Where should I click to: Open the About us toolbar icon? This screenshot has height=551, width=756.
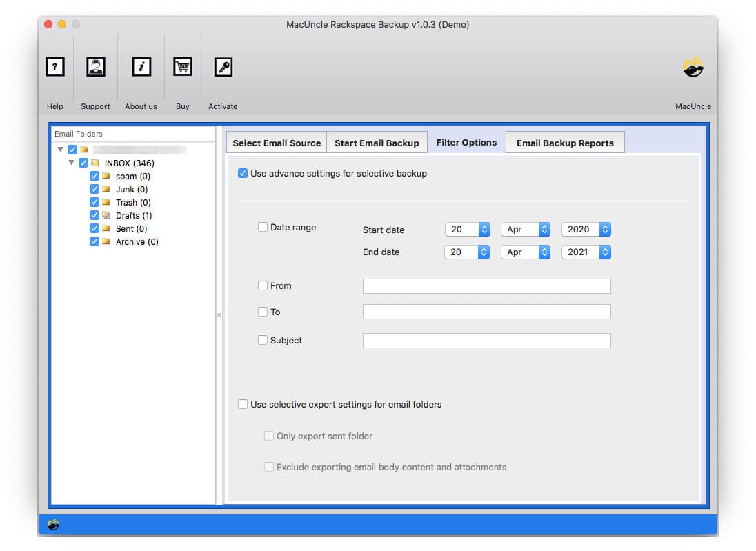pos(141,66)
